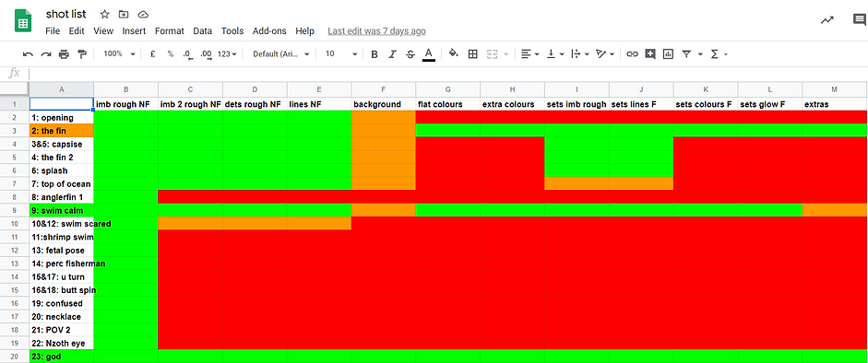Open the text colour picker

[x=428, y=54]
